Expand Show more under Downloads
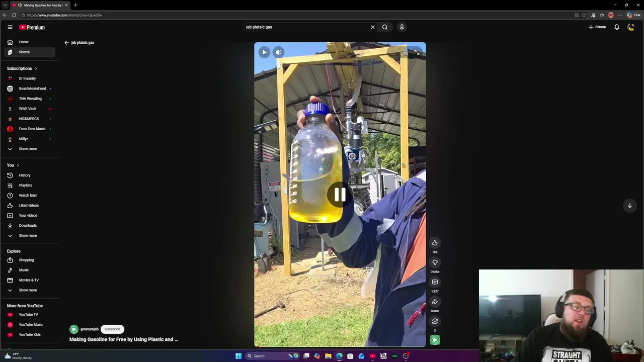Image resolution: width=644 pixels, height=362 pixels. (x=30, y=236)
